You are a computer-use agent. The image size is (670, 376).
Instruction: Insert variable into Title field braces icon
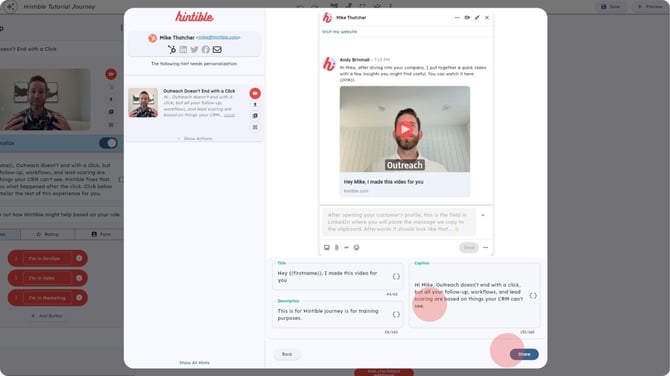(x=396, y=276)
